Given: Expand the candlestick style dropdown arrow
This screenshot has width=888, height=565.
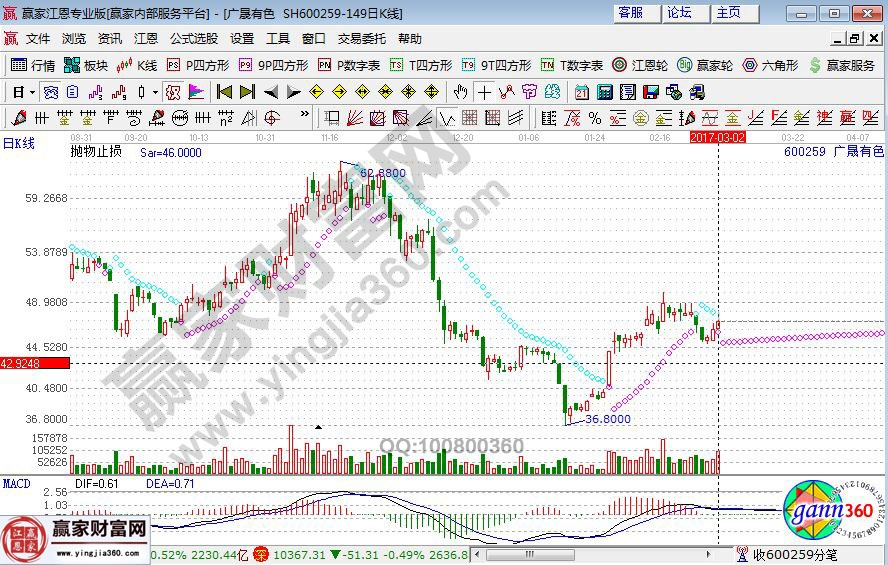Looking at the screenshot, I should 155,92.
